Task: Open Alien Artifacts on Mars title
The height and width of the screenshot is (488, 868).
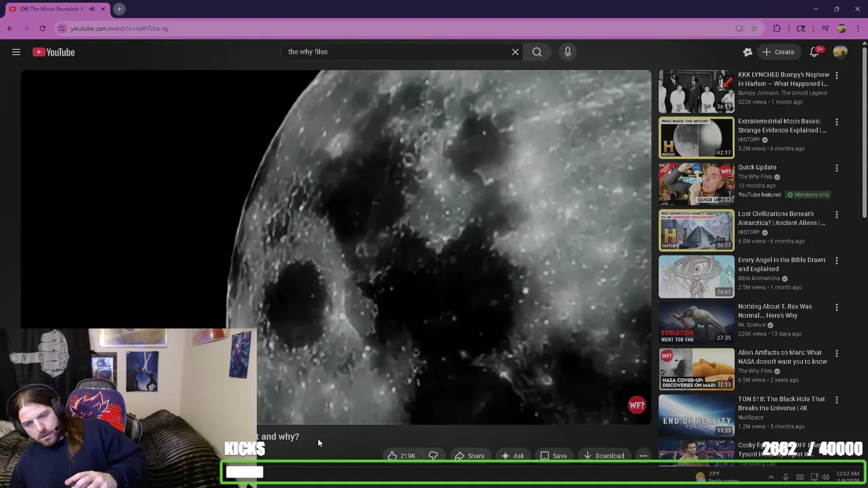Action: 782,357
